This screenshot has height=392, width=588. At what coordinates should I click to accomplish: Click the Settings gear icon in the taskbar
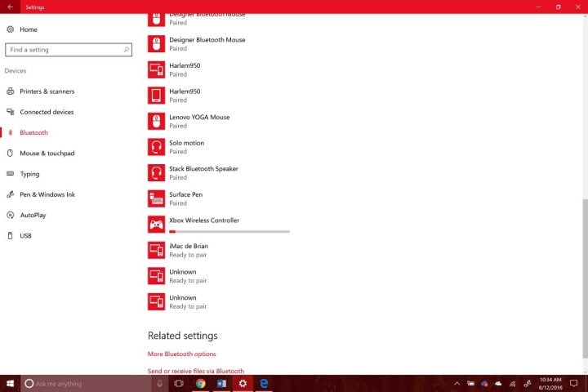coord(243,383)
